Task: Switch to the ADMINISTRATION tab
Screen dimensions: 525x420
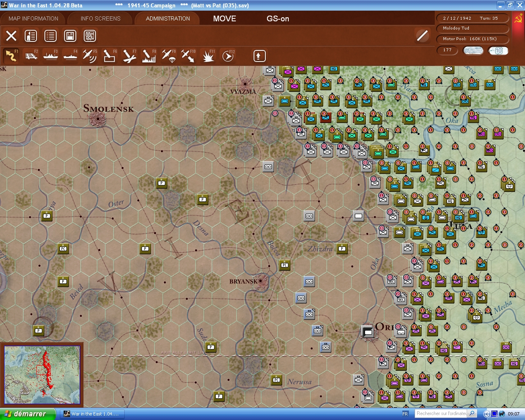Action: 168,18
